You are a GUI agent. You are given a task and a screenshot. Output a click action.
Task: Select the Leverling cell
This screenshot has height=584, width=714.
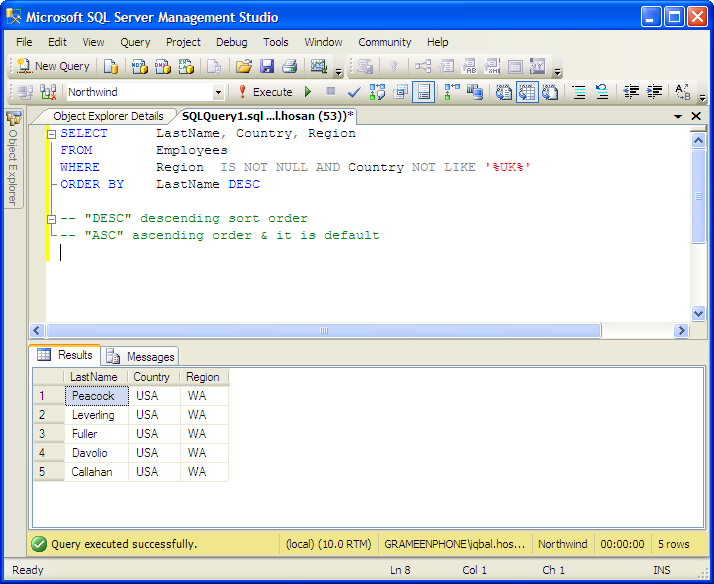pyautogui.click(x=96, y=415)
